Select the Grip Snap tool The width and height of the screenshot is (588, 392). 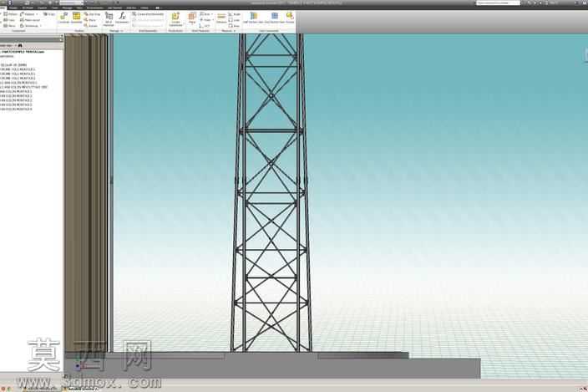pyautogui.click(x=92, y=14)
